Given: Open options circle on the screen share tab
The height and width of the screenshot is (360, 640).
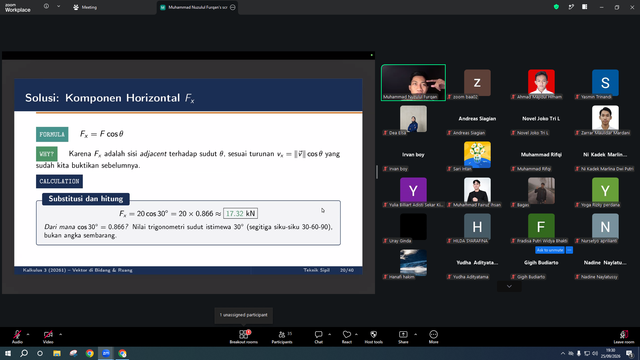Looking at the screenshot, I should click(233, 7).
